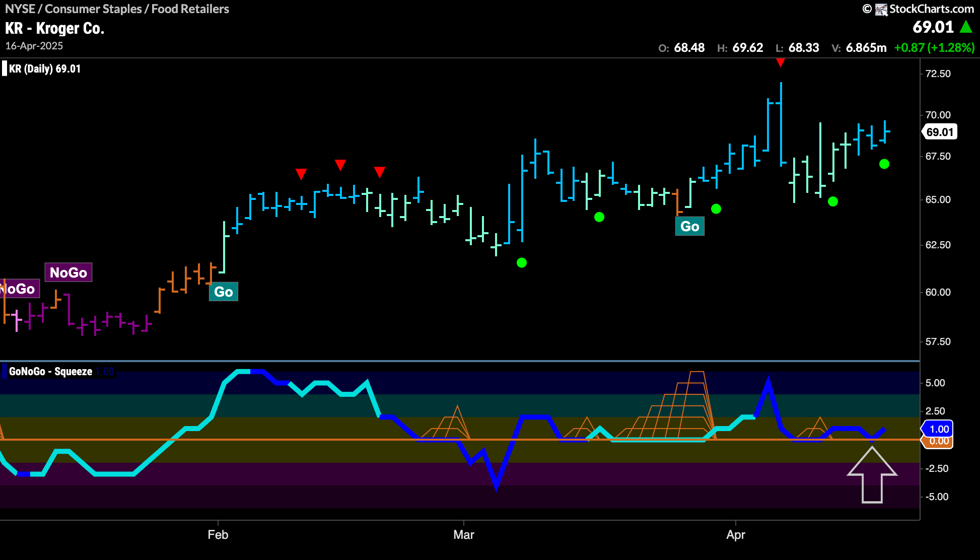Screen dimensions: 980x560
Task: Click the first red triangle in mid-February
Action: (301, 174)
